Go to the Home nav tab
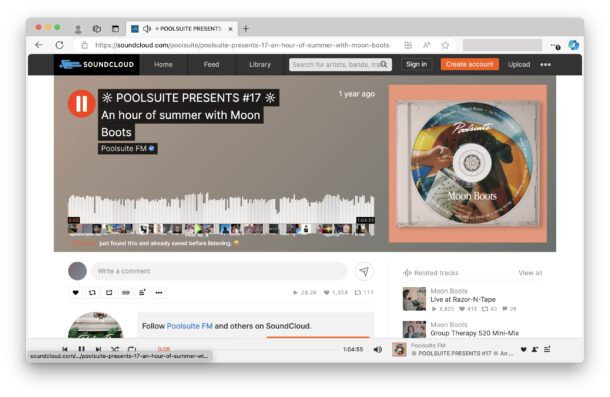The height and width of the screenshot is (397, 610). (163, 65)
